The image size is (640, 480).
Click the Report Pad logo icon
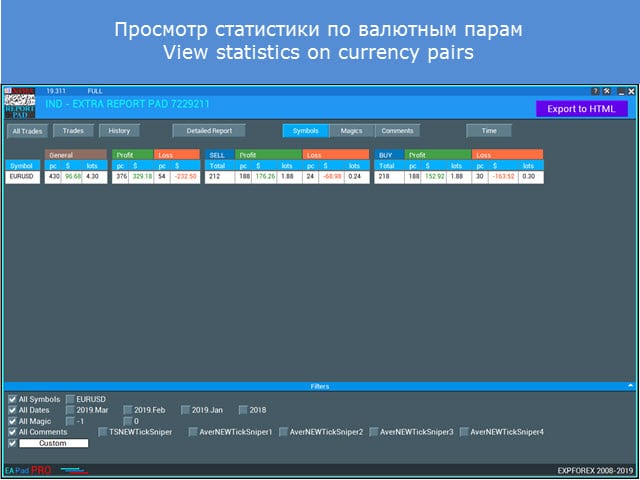(20, 101)
